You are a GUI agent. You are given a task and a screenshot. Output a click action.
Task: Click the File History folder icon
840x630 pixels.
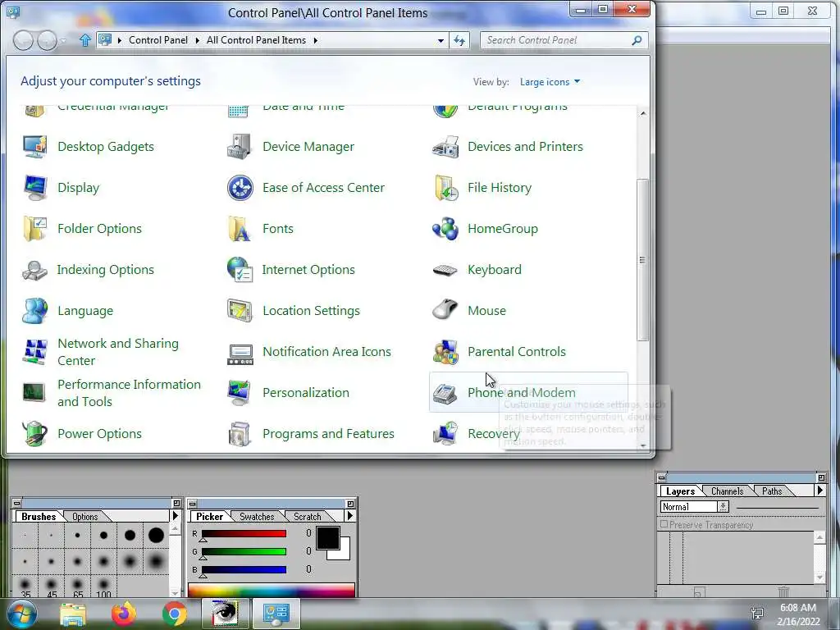click(x=445, y=188)
